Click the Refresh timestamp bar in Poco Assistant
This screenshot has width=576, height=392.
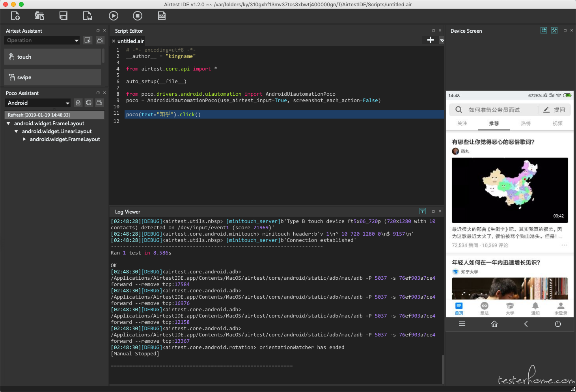[54, 115]
